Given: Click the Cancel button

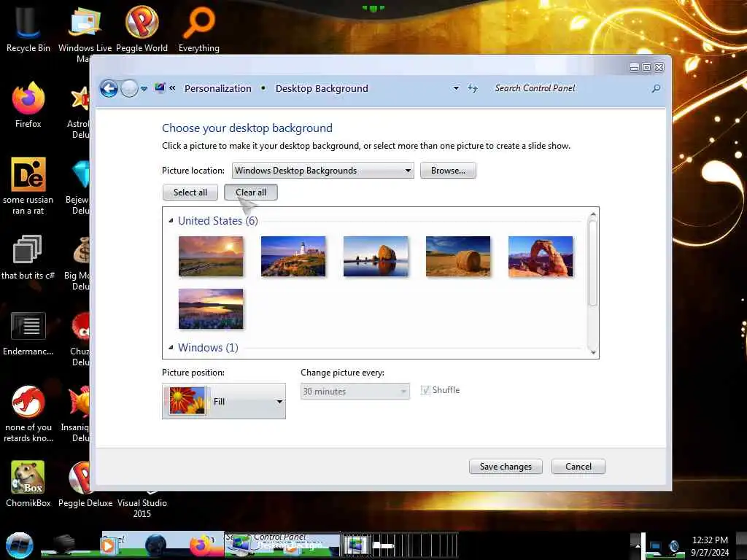Looking at the screenshot, I should click(578, 467).
